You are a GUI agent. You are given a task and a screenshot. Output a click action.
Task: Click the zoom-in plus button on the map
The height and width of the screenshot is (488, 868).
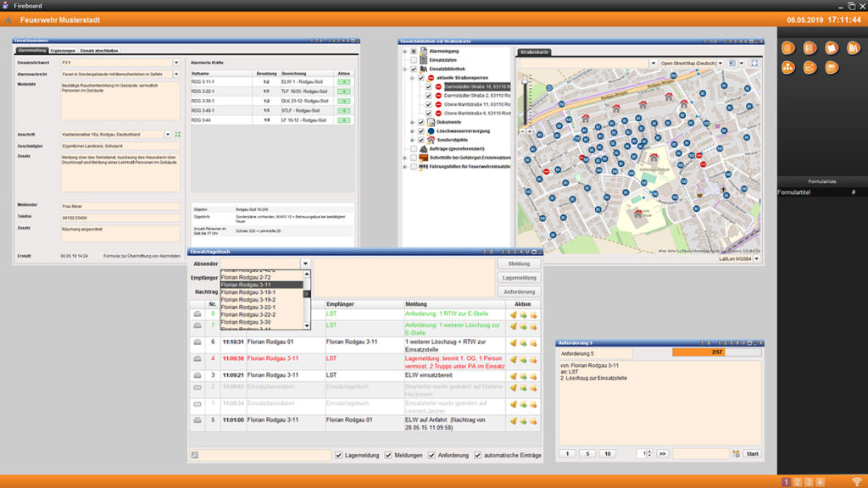click(530, 131)
